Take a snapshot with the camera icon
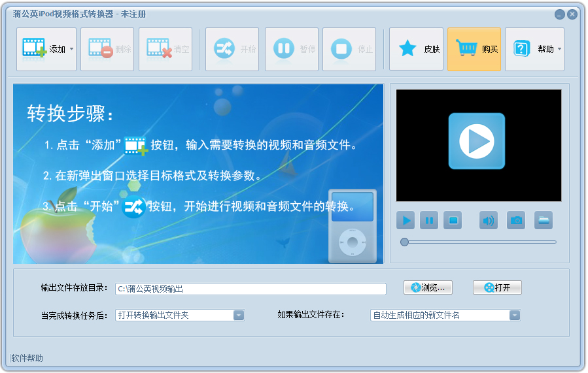This screenshot has width=588, height=373. tap(516, 220)
